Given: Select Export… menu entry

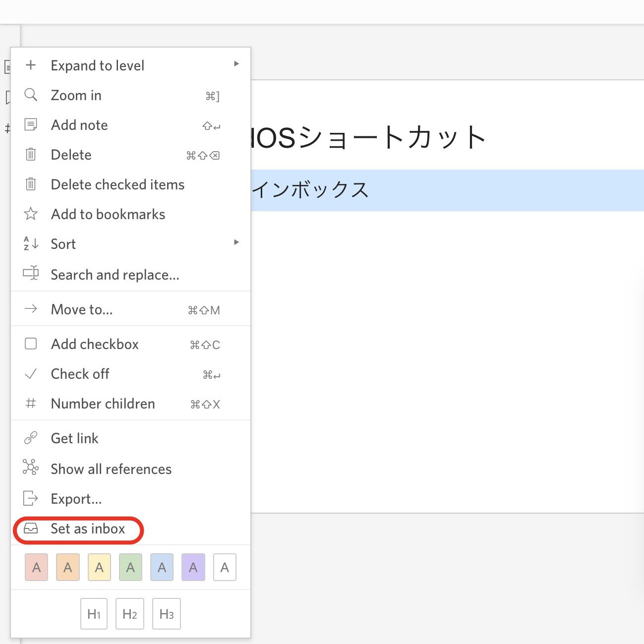Looking at the screenshot, I should click(x=131, y=499).
